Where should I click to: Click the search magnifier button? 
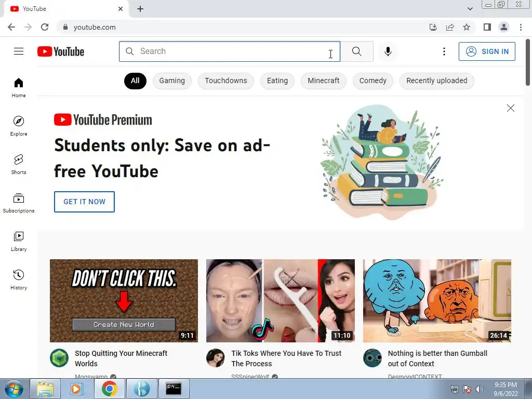[356, 51]
